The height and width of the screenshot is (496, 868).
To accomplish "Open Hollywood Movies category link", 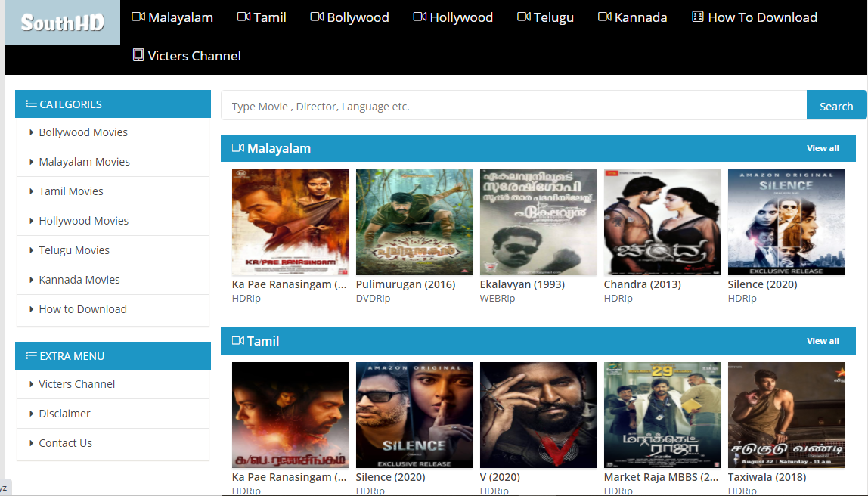I will coord(84,220).
